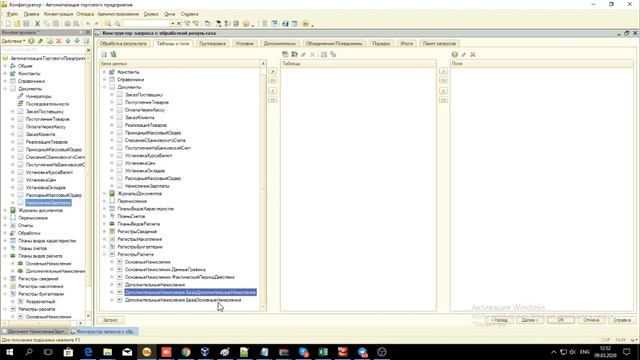Open the Администрирование menu

click(118, 14)
